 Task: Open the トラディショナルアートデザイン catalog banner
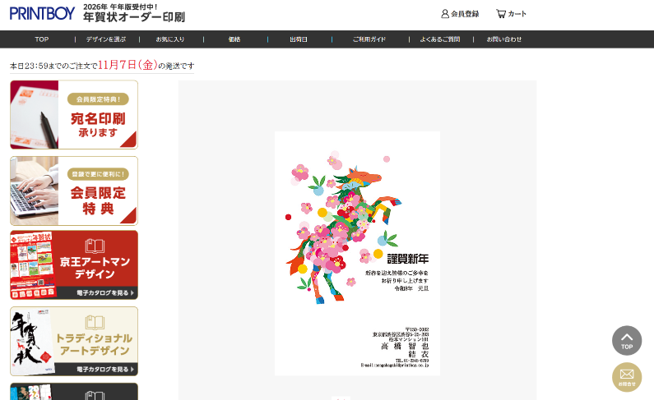74,341
